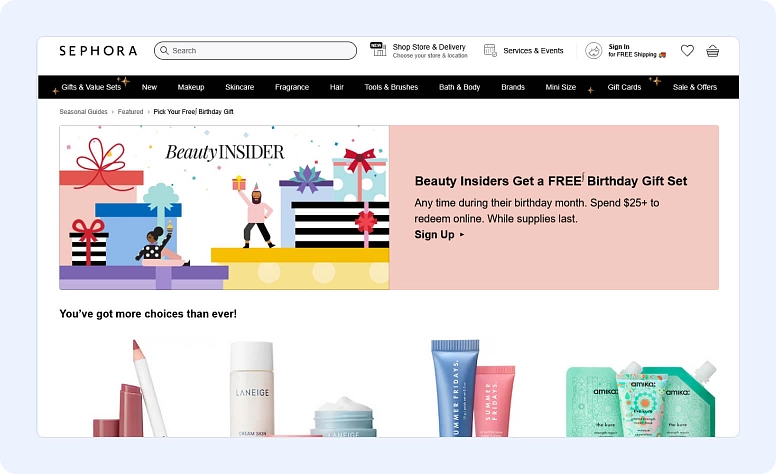This screenshot has height=474, width=776.
Task: Select the Laneige Cream Skin product image
Action: click(252, 388)
